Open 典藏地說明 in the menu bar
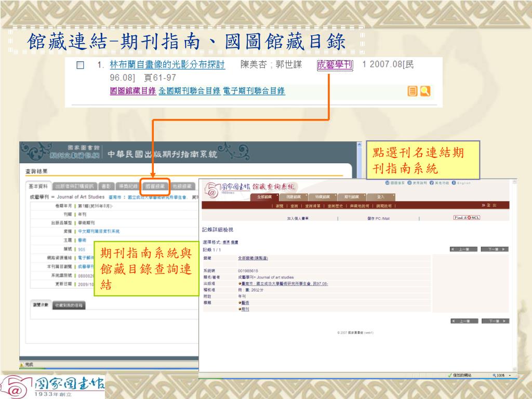The image size is (532, 399). point(360,206)
